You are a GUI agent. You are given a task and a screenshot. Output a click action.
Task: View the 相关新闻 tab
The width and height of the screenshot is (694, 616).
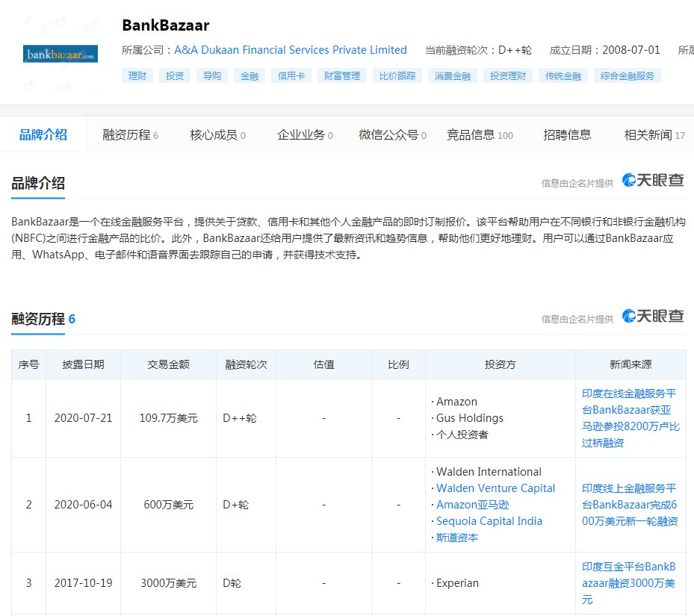pyautogui.click(x=645, y=133)
